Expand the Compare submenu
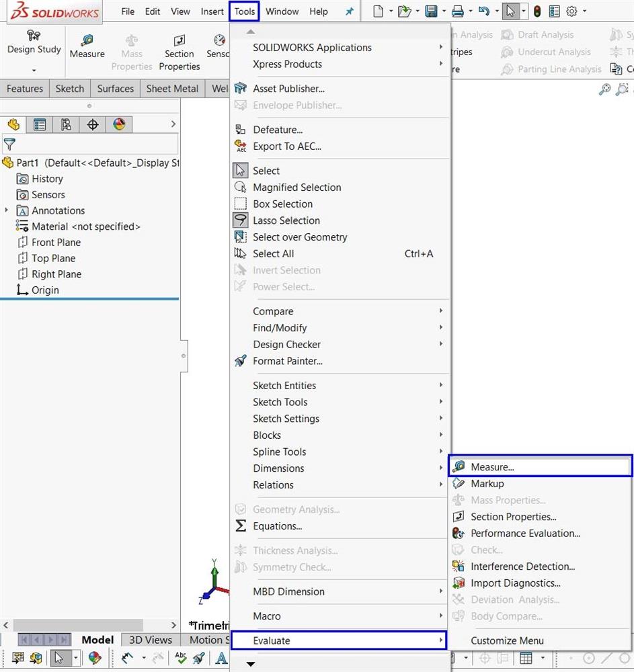Viewport: 634px width, 672px height. point(342,312)
